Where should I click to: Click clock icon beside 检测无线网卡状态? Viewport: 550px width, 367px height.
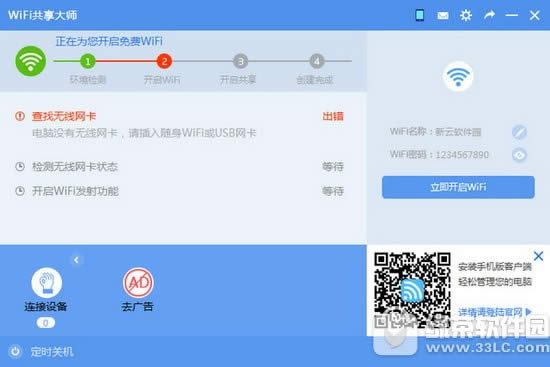(20, 166)
